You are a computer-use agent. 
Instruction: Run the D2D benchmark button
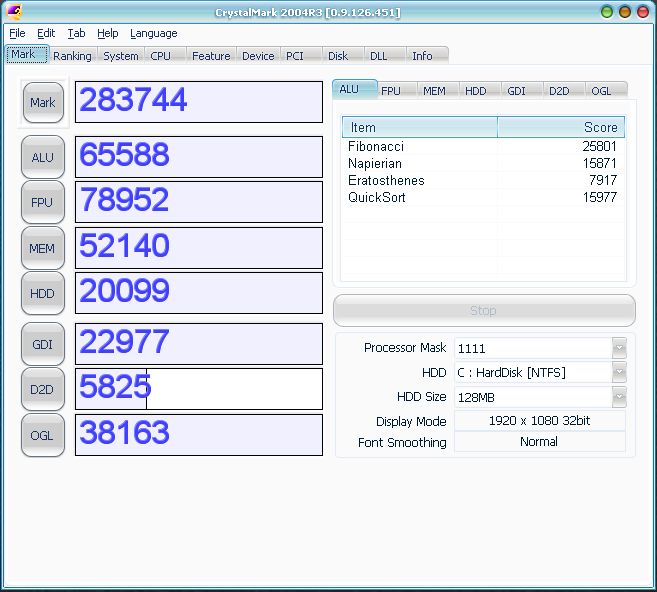[43, 389]
